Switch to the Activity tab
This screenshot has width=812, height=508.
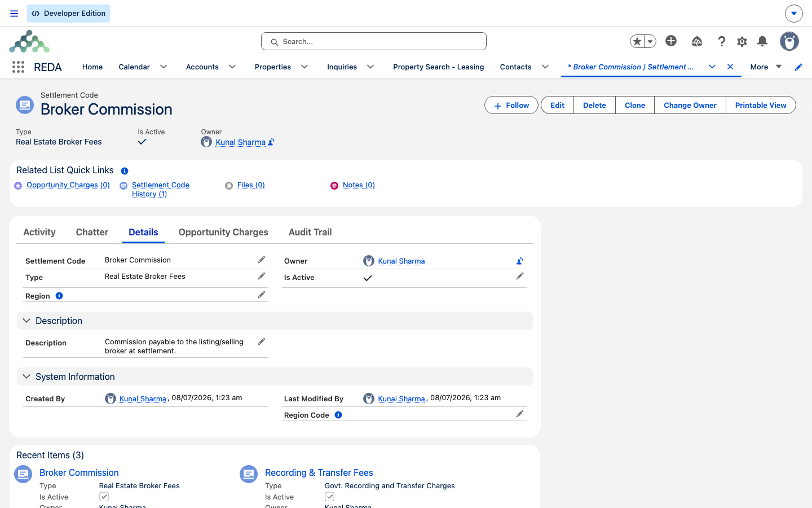[39, 232]
